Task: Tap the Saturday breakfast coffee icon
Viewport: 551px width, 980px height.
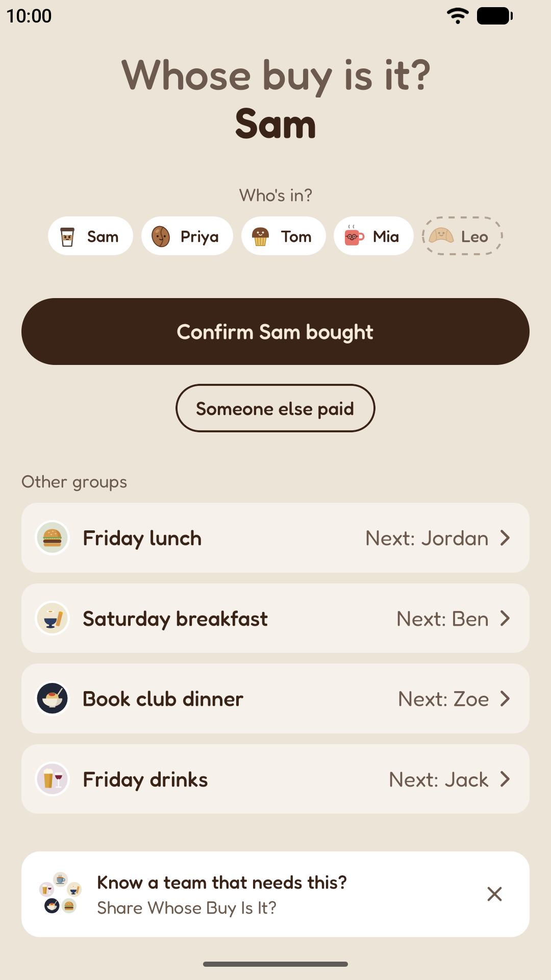Action: click(53, 618)
